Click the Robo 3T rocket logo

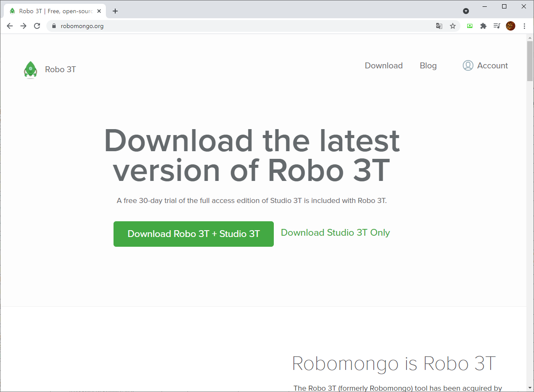point(31,70)
